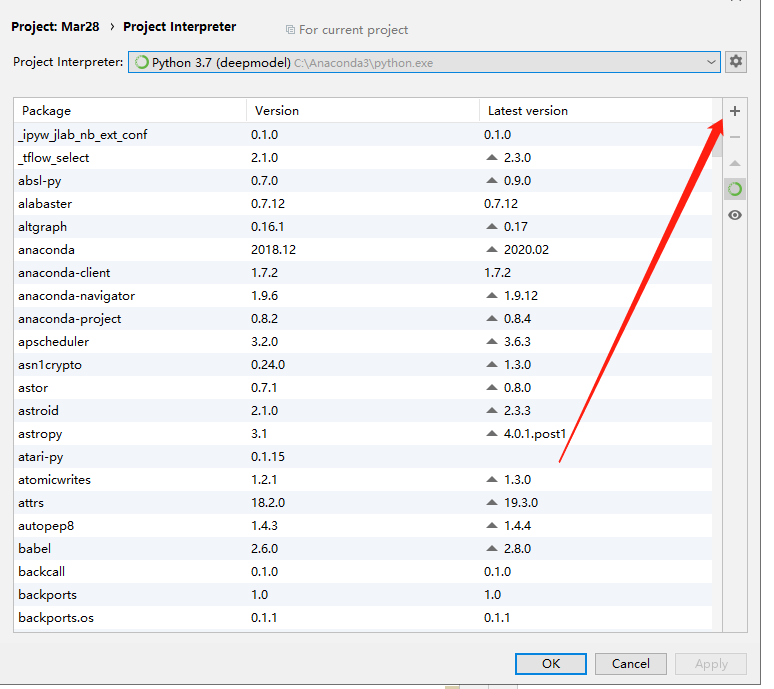
Task: Click the Latest version column header
Action: click(x=596, y=111)
